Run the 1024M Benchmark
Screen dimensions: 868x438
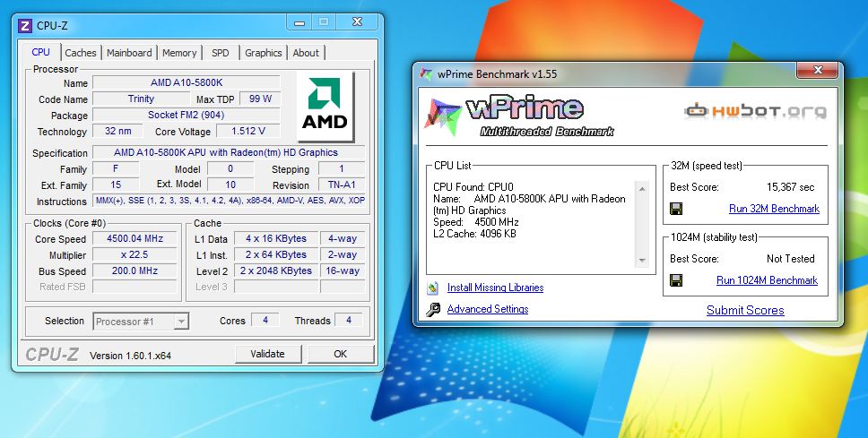tap(767, 280)
